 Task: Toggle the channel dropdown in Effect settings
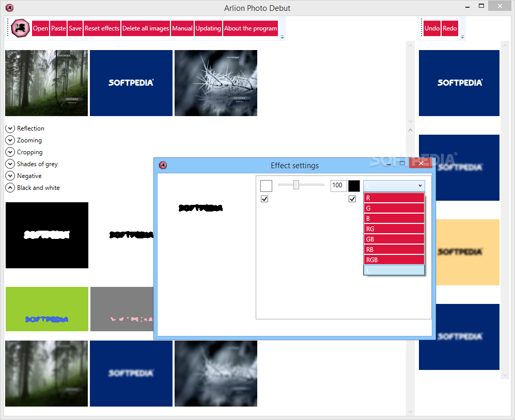pyautogui.click(x=394, y=186)
